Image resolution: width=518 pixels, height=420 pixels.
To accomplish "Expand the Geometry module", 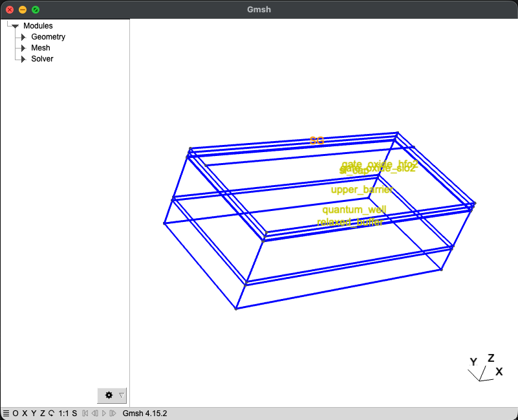I will coord(23,37).
